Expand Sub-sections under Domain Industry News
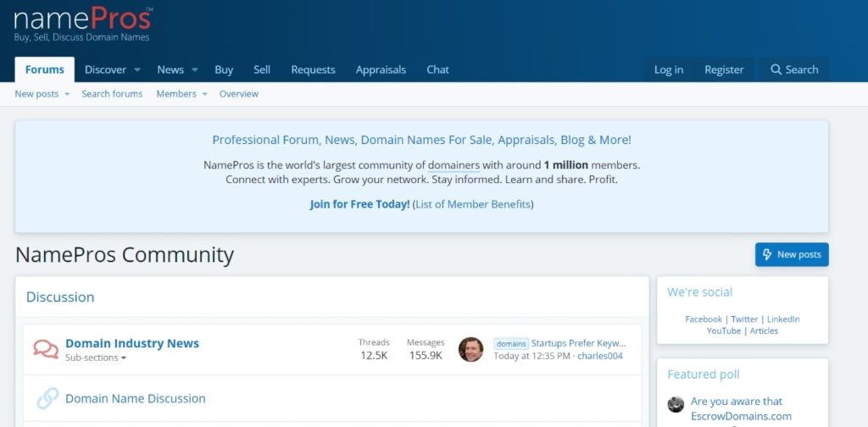The width and height of the screenshot is (868, 427). [96, 358]
